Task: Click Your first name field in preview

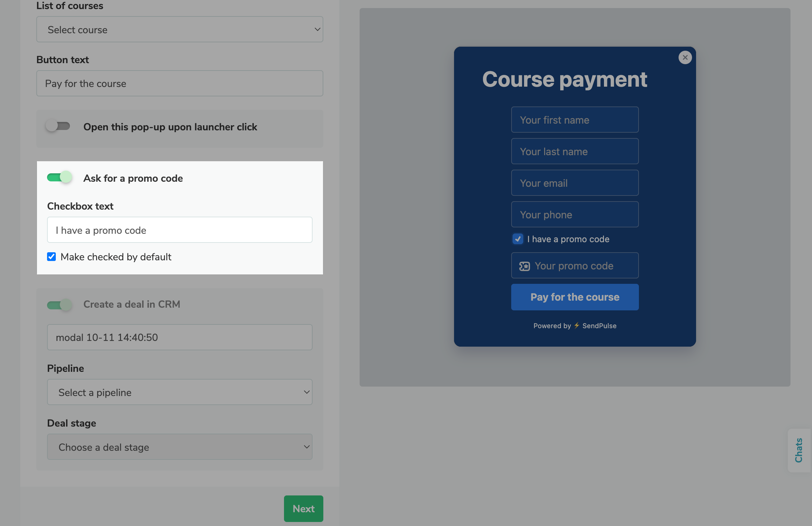Action: click(574, 120)
